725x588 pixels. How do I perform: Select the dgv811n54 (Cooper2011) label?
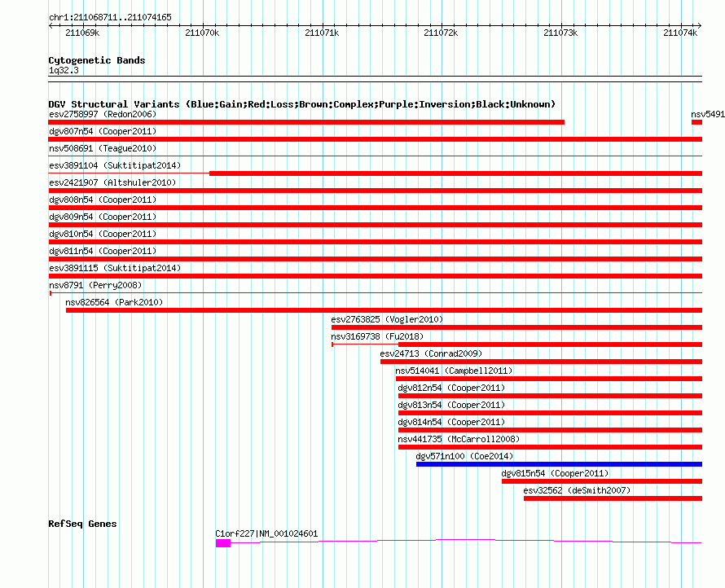click(x=103, y=251)
